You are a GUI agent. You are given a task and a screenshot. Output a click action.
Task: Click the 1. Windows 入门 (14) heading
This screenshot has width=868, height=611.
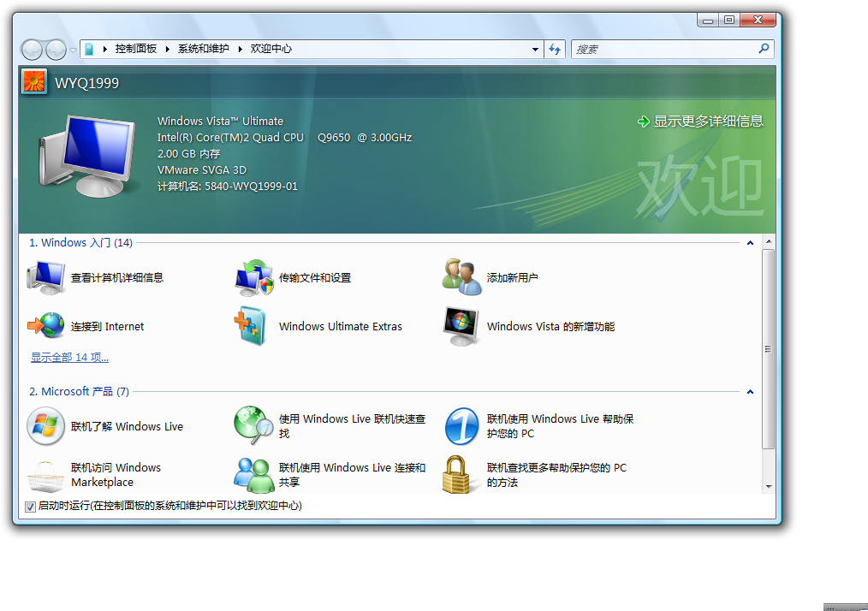coord(80,242)
